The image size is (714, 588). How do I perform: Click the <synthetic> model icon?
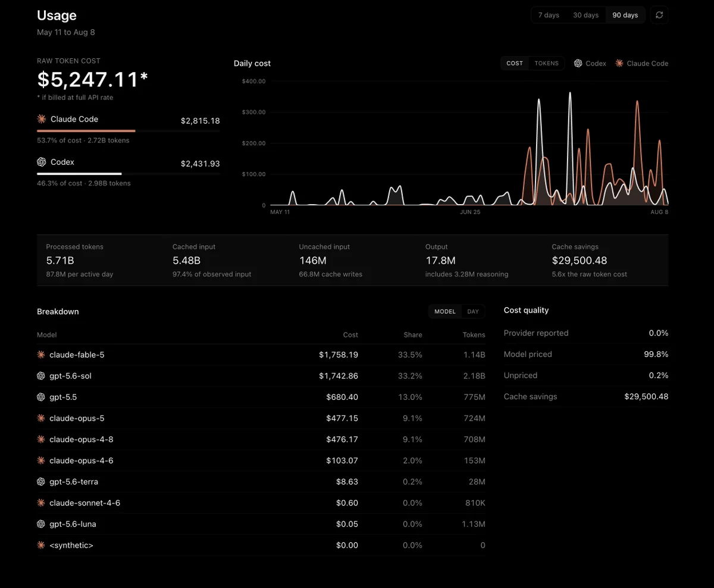point(41,545)
